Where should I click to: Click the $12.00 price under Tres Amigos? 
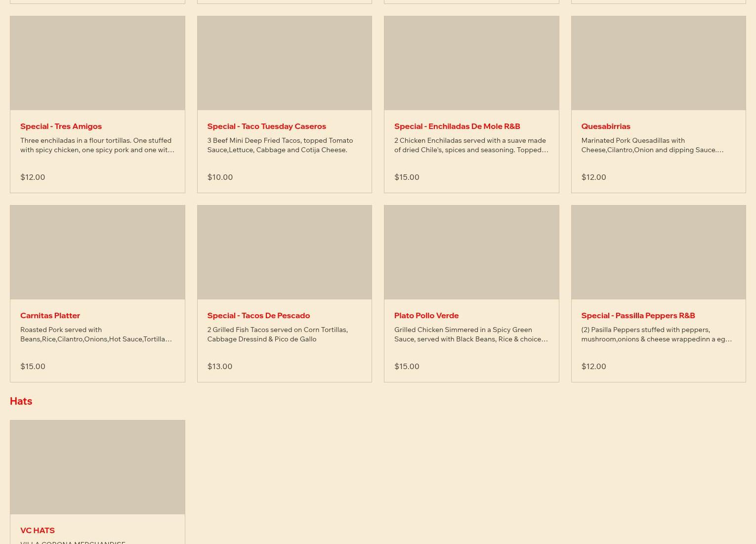[33, 177]
